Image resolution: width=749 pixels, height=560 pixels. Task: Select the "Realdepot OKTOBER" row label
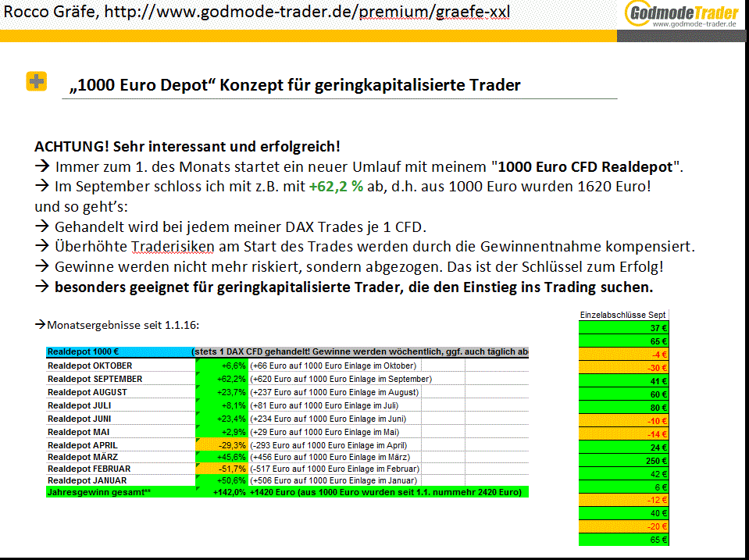tap(90, 366)
